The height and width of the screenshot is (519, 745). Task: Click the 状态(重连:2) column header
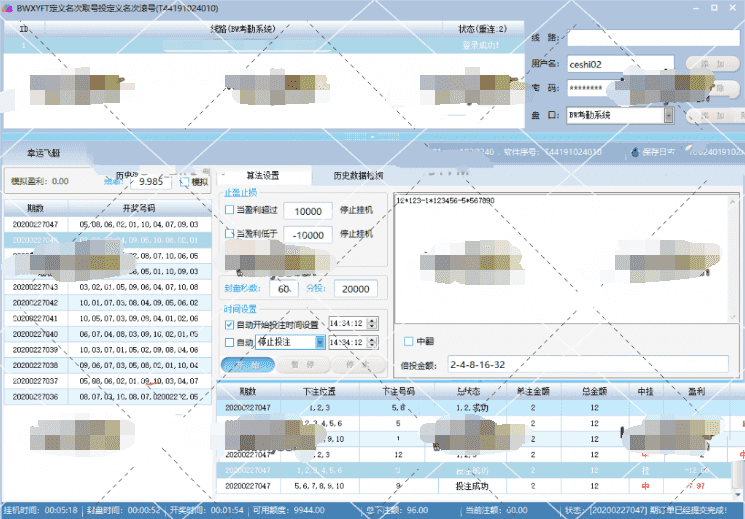click(482, 29)
